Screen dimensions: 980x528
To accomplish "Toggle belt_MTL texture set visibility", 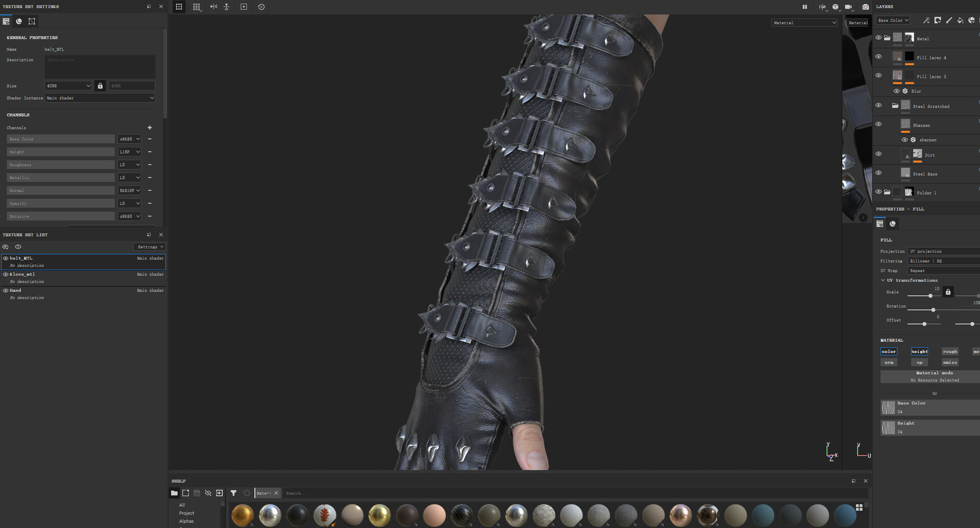I will point(6,258).
